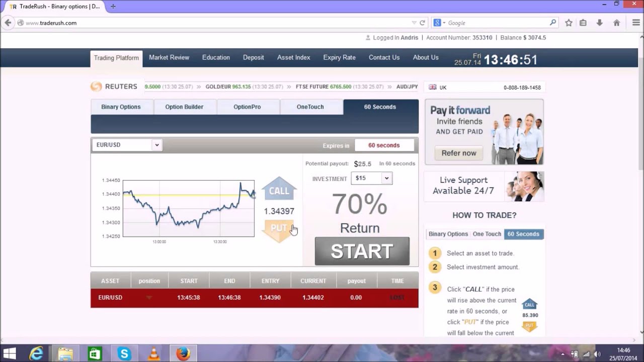Open the Trading Platform menu
The image size is (644, 362).
tap(116, 58)
